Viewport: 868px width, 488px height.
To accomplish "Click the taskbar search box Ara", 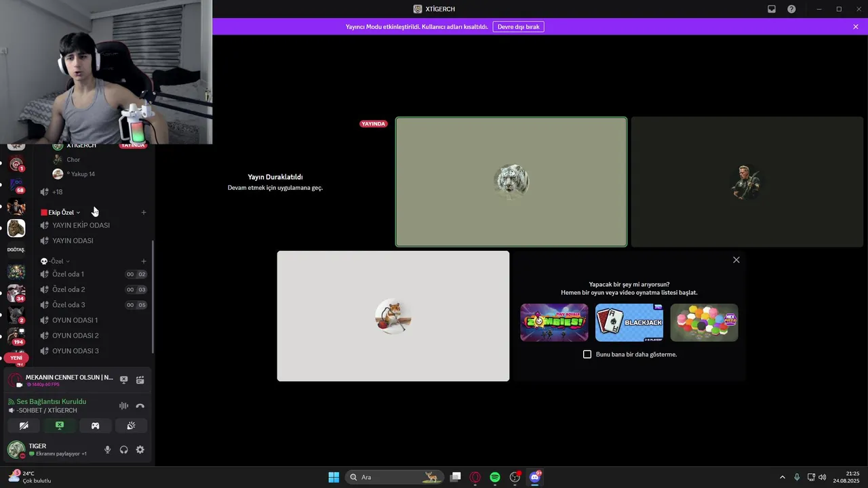I will (x=395, y=477).
